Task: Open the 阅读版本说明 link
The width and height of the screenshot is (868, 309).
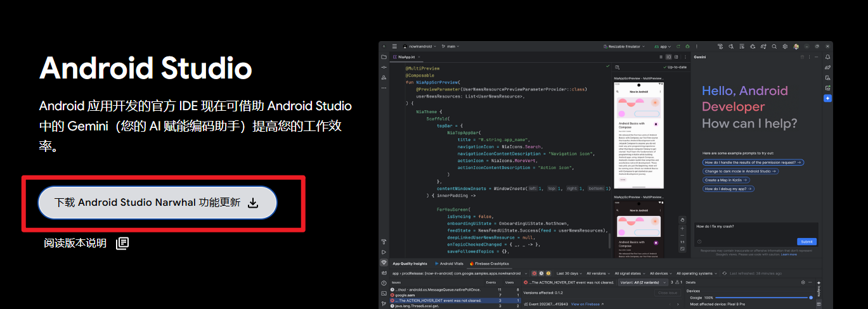Action: tap(75, 243)
